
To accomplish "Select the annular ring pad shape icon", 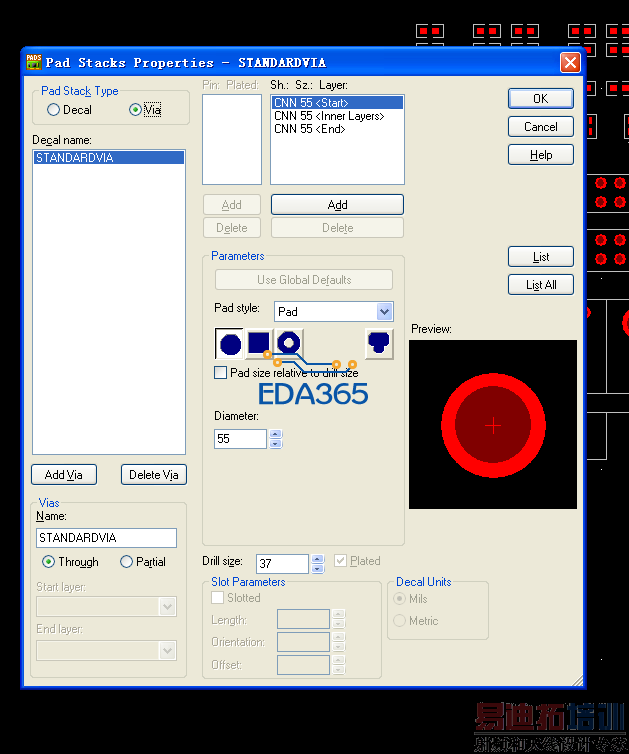I will click(289, 344).
